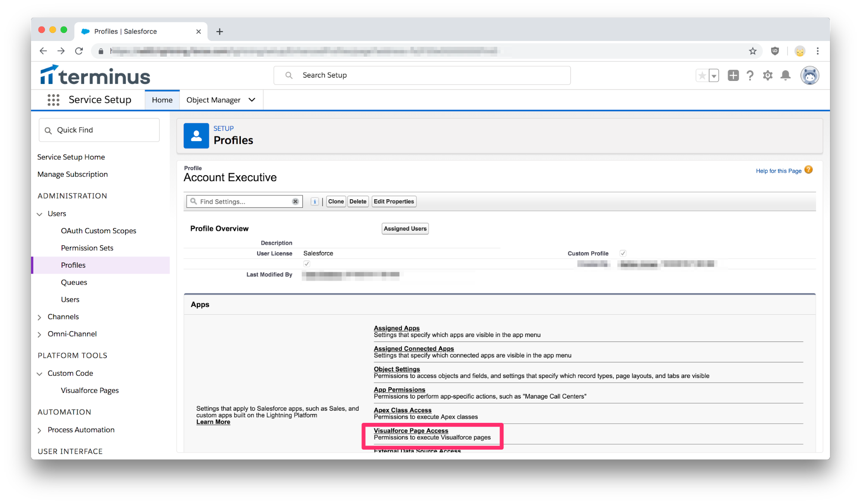Viewport: 861px width, 504px height.
Task: Open the App Launcher grid icon
Action: tap(53, 100)
